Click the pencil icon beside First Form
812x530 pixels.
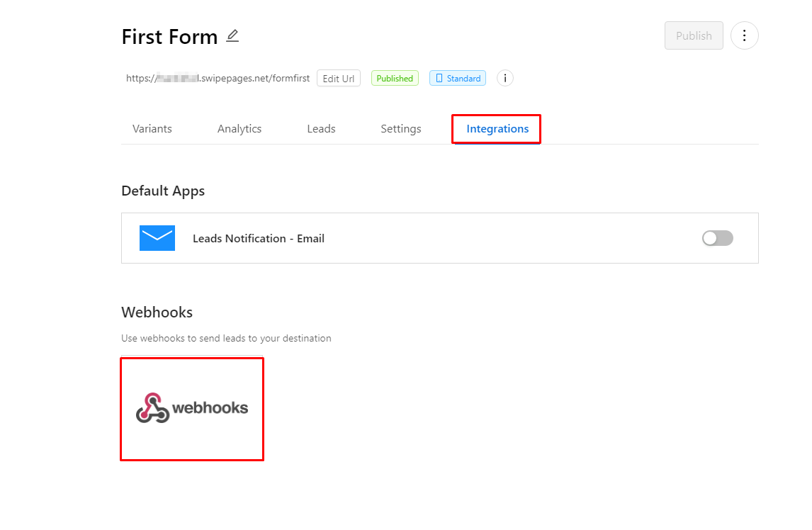(232, 35)
